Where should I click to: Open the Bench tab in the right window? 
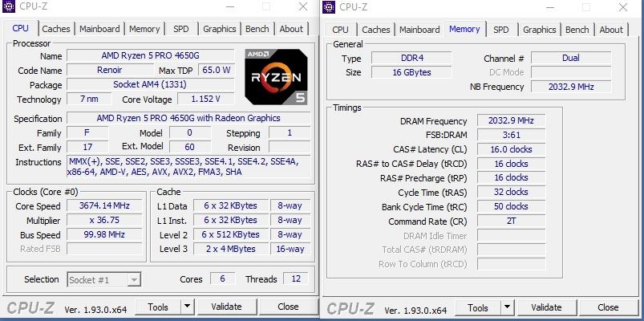(577, 30)
